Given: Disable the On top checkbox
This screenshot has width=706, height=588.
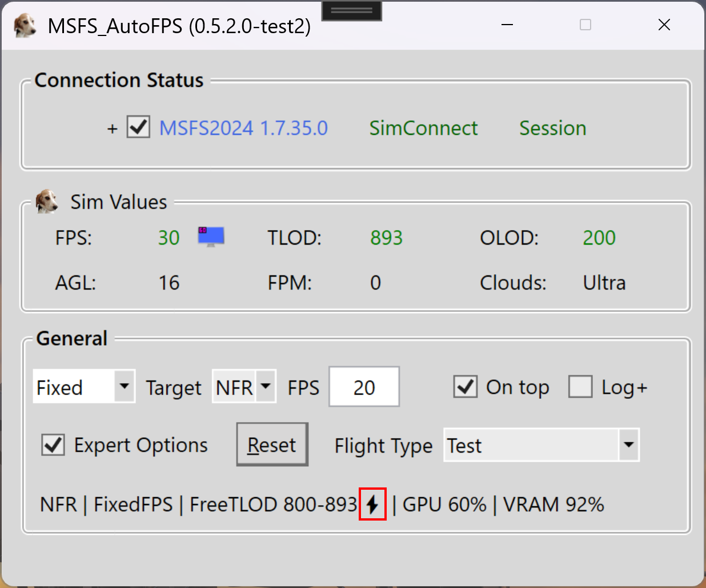Looking at the screenshot, I should (466, 387).
